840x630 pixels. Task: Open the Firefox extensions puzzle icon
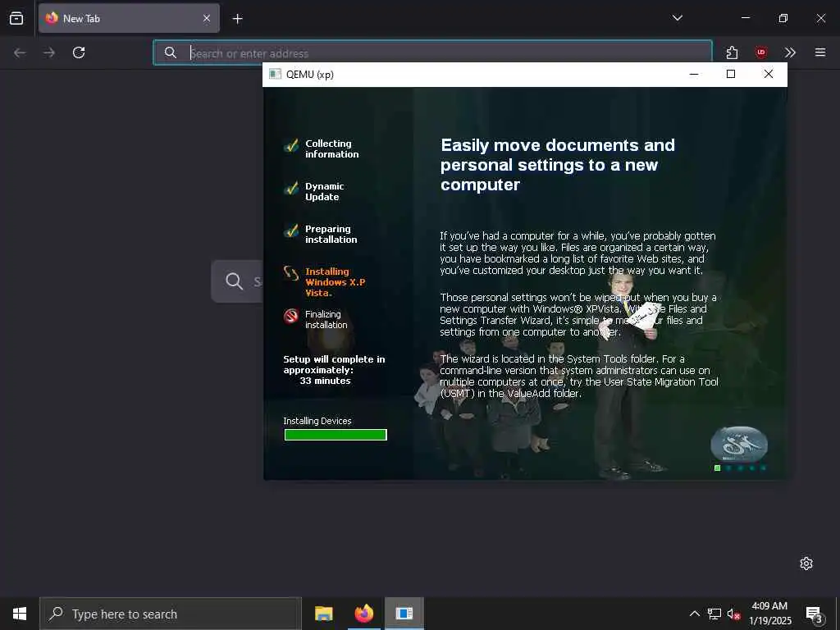click(732, 52)
